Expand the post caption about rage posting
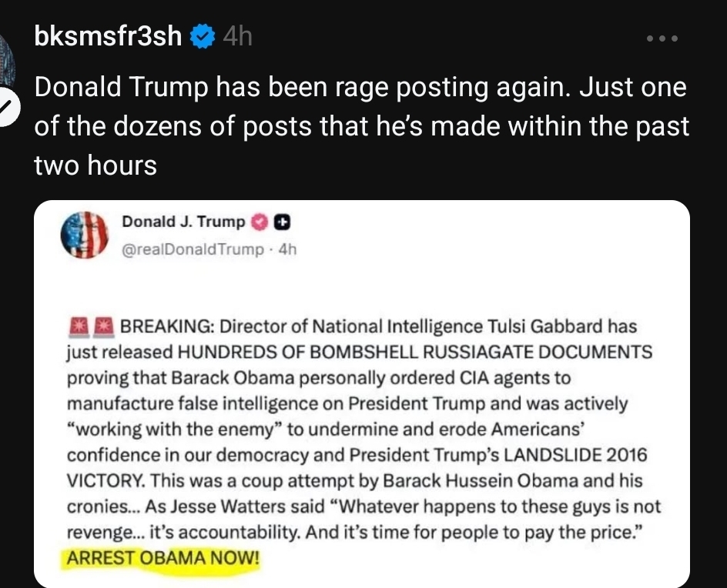This screenshot has height=588, width=727. tap(360, 126)
